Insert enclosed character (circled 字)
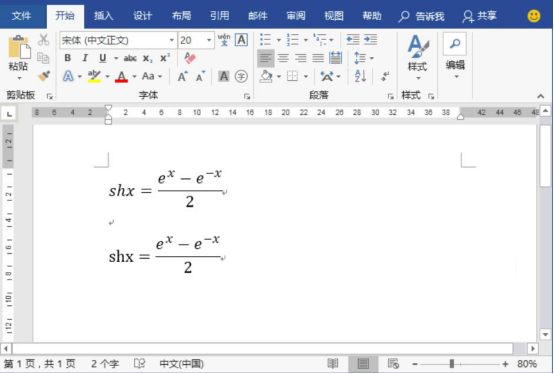 point(241,76)
